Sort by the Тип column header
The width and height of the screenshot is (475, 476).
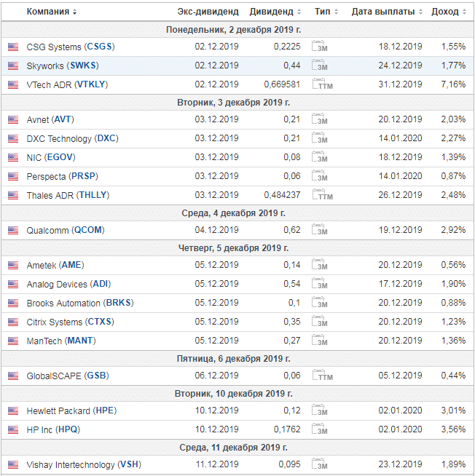[x=325, y=12]
